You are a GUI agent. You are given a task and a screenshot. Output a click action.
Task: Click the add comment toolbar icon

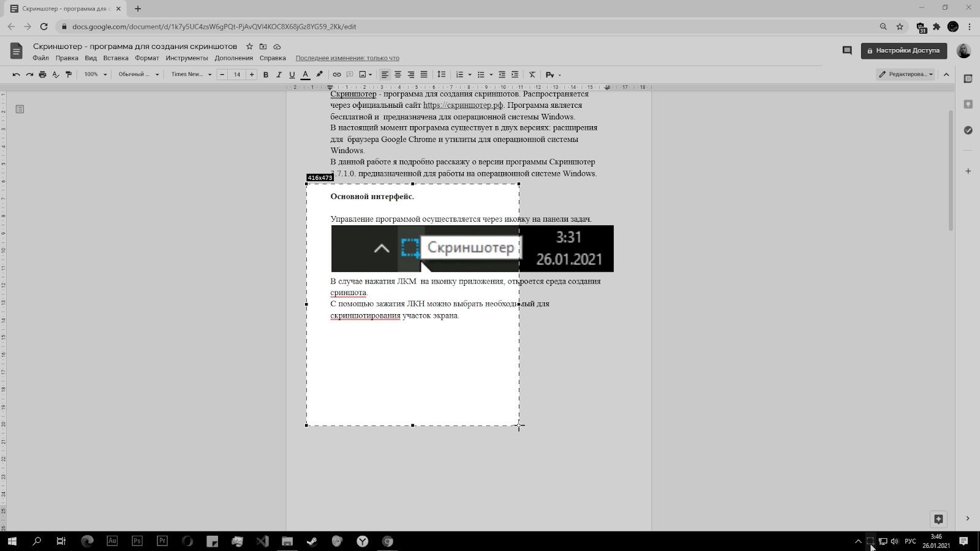point(350,75)
